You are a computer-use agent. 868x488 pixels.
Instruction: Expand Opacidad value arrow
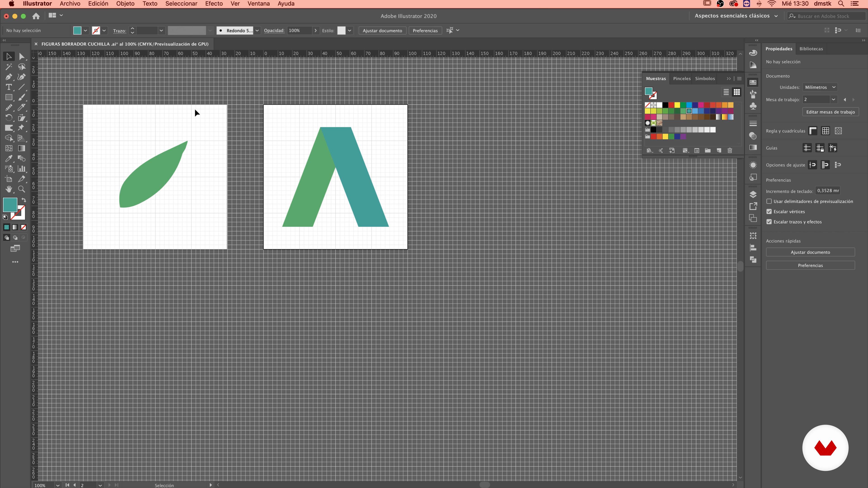[x=315, y=30]
